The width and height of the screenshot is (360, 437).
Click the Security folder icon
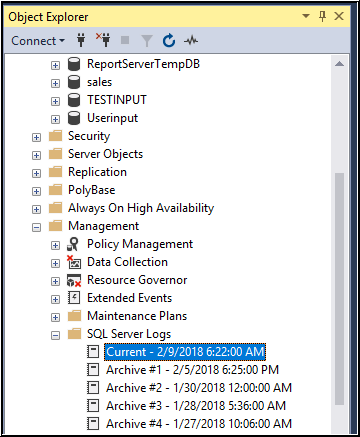click(x=55, y=136)
